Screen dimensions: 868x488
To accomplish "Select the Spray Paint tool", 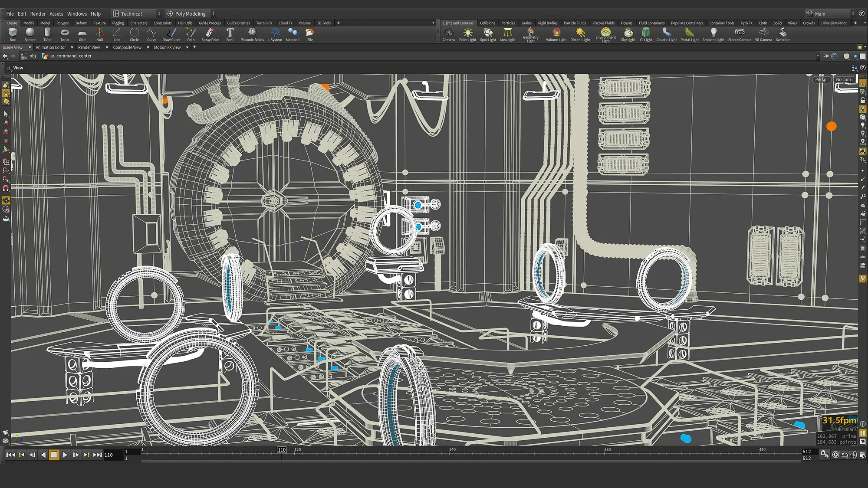I will coord(210,34).
